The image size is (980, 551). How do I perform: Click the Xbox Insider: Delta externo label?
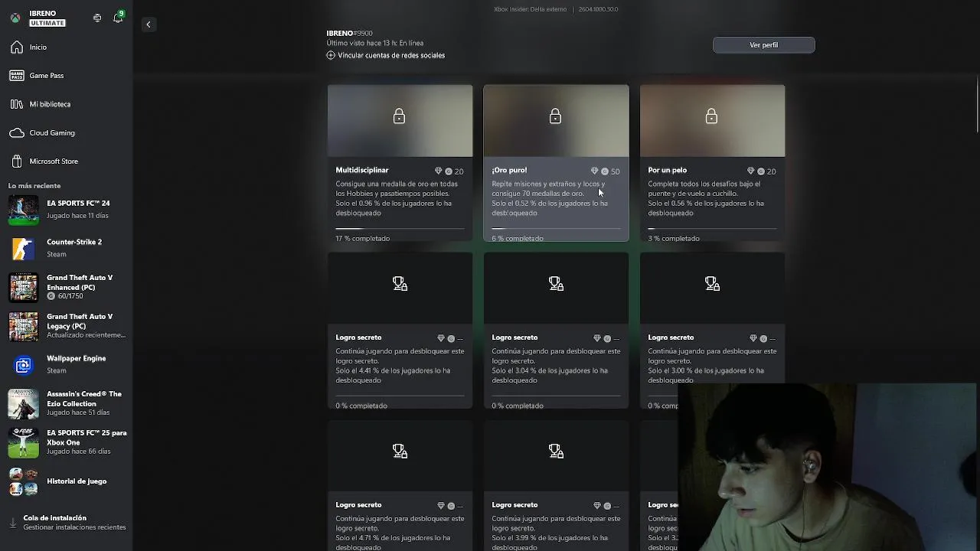(530, 9)
